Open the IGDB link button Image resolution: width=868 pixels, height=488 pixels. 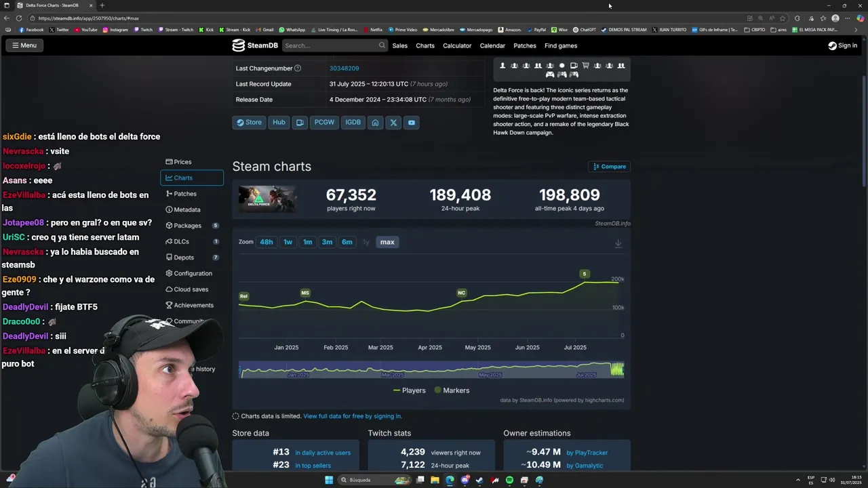[x=353, y=123]
